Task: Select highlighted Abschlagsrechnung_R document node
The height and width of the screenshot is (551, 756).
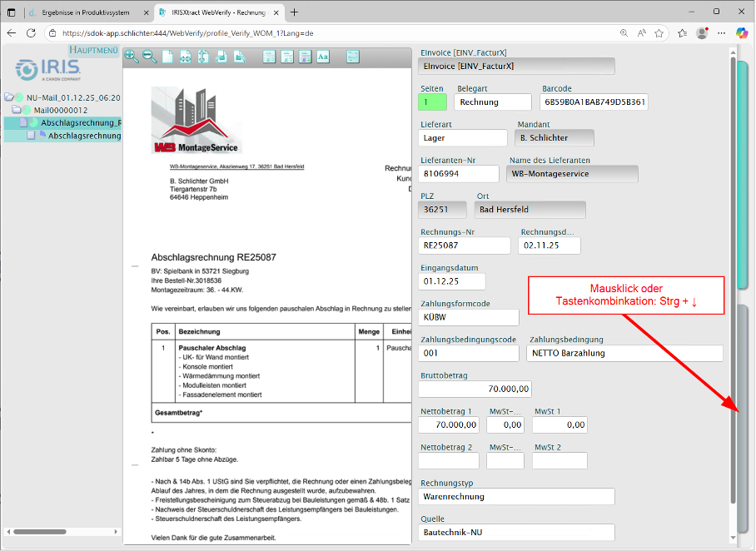Action: pos(81,122)
